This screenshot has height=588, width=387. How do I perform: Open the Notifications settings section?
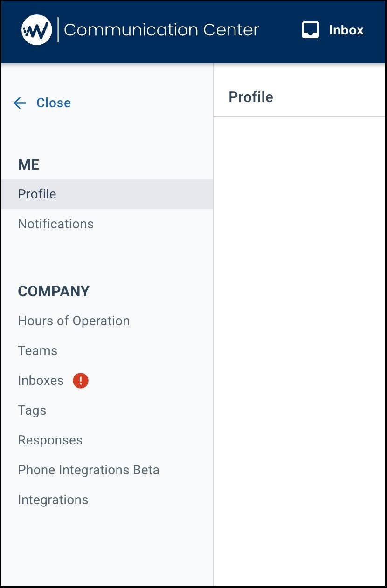tap(55, 224)
